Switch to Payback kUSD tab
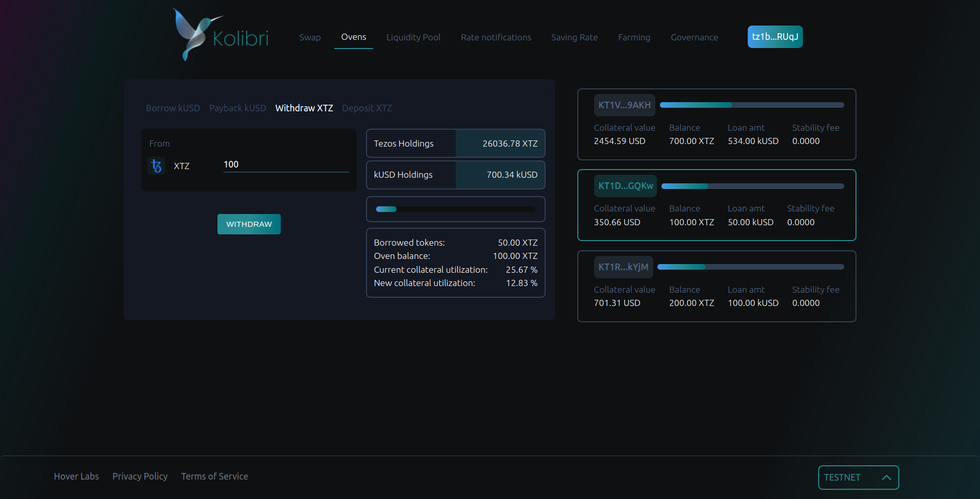This screenshot has width=980, height=499. tap(237, 108)
